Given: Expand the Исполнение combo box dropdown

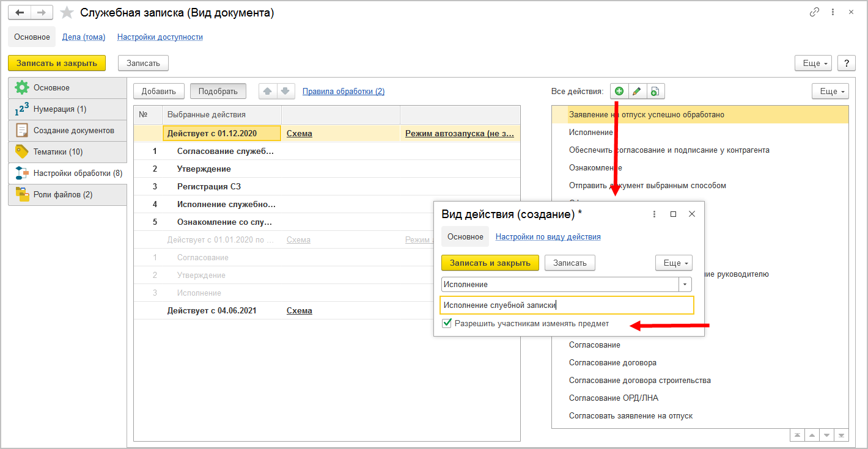Looking at the screenshot, I should coord(685,285).
